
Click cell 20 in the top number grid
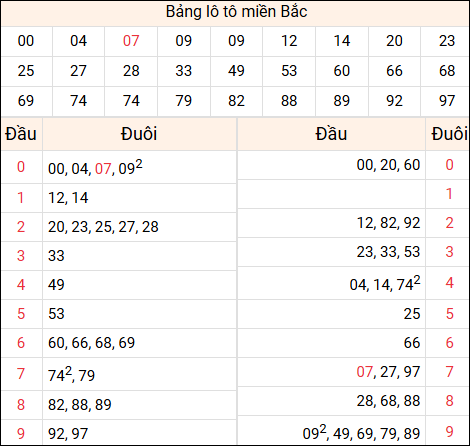pos(394,41)
